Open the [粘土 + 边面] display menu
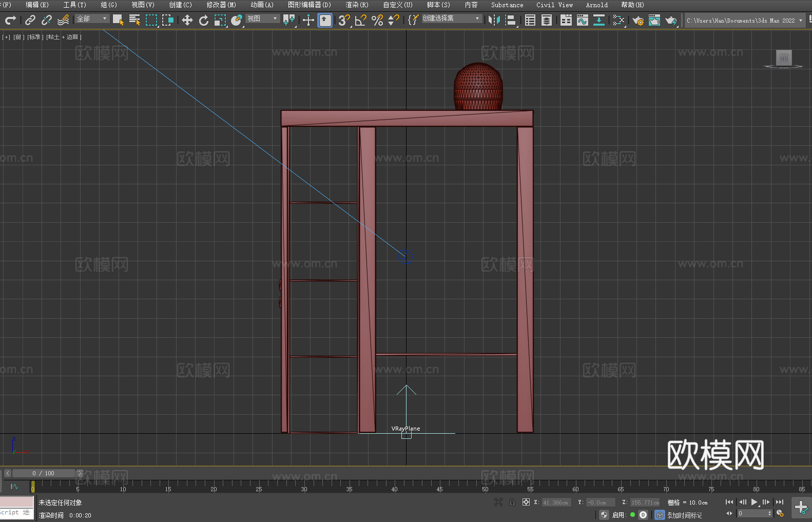Screen dimensions: 812x522 [64, 37]
